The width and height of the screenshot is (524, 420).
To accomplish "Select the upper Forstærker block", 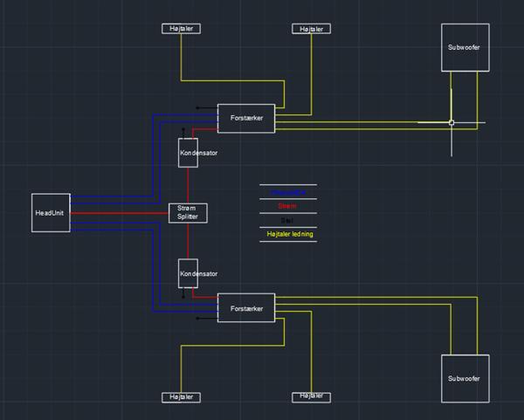I will (x=245, y=118).
